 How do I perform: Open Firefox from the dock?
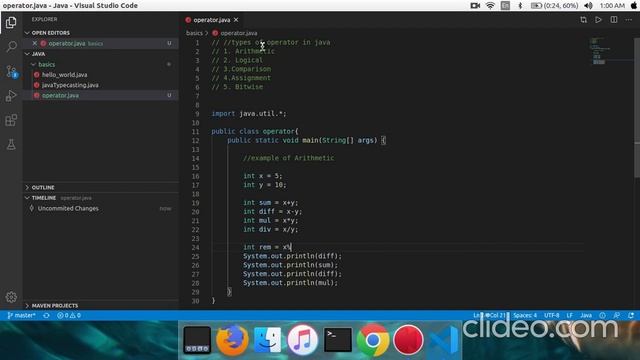point(232,340)
